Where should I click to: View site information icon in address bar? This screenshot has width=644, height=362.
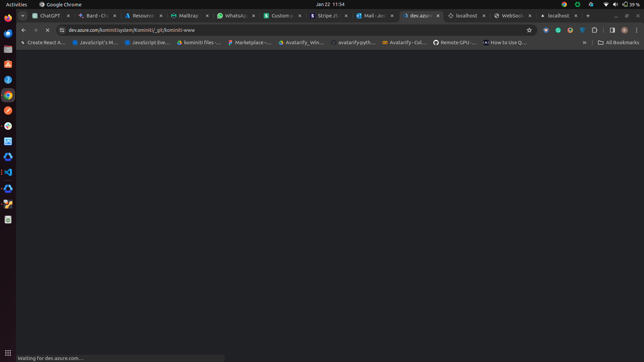click(x=62, y=30)
